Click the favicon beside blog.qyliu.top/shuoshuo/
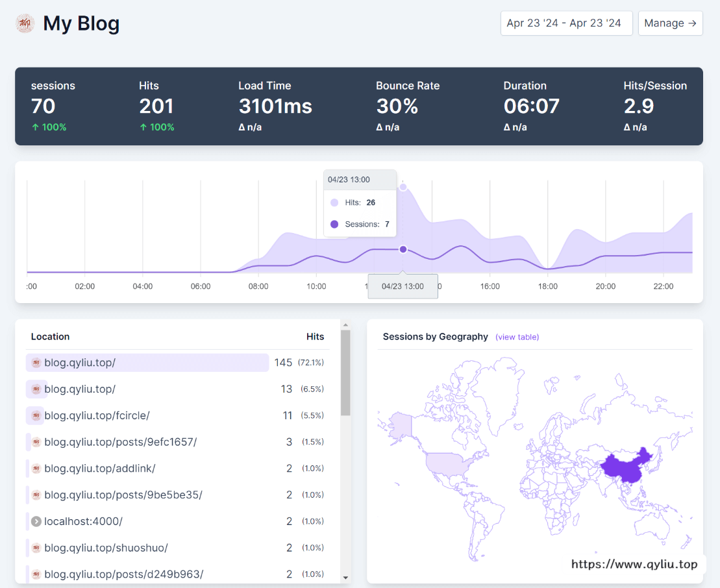 coord(36,548)
